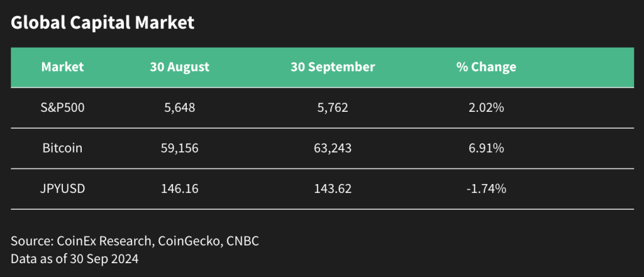Screen dimensions: 644x277
Task: Click the Bitcoin September value 63,243
Action: click(x=333, y=149)
